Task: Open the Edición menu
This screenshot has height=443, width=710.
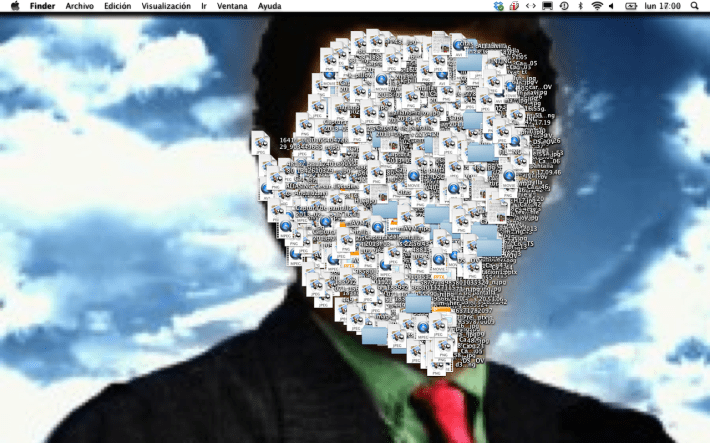Action: [117, 6]
